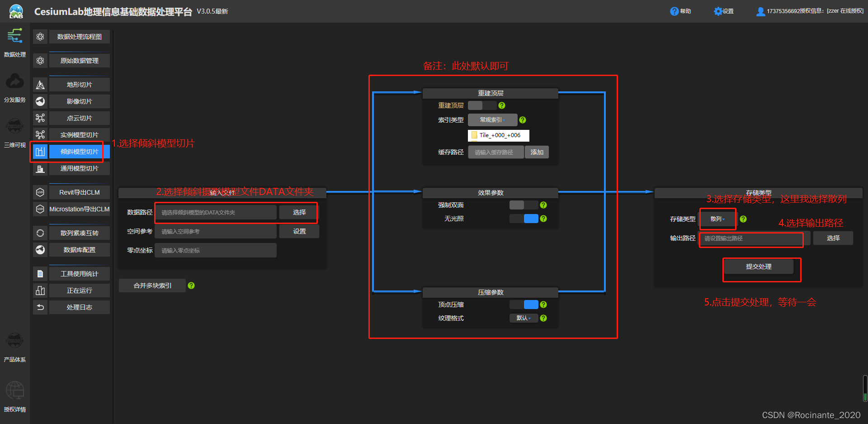Click the 地形切片 terrain icon
868x424 pixels.
[40, 85]
